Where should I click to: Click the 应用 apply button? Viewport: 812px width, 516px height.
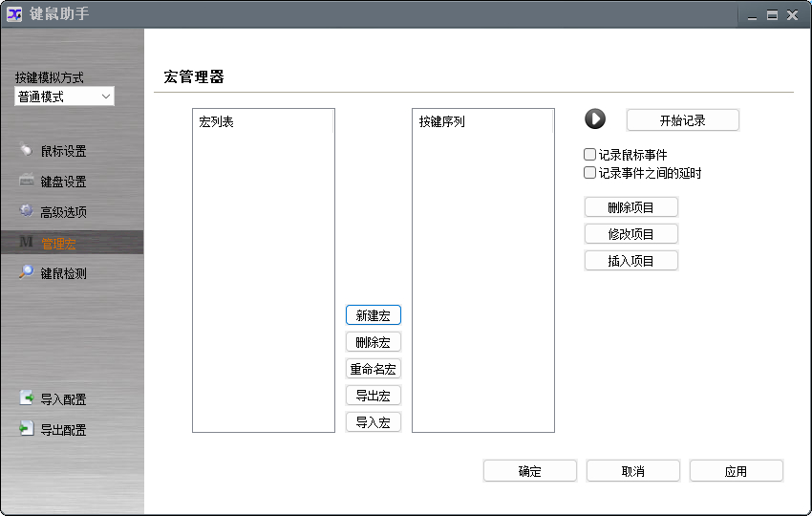pyautogui.click(x=736, y=471)
